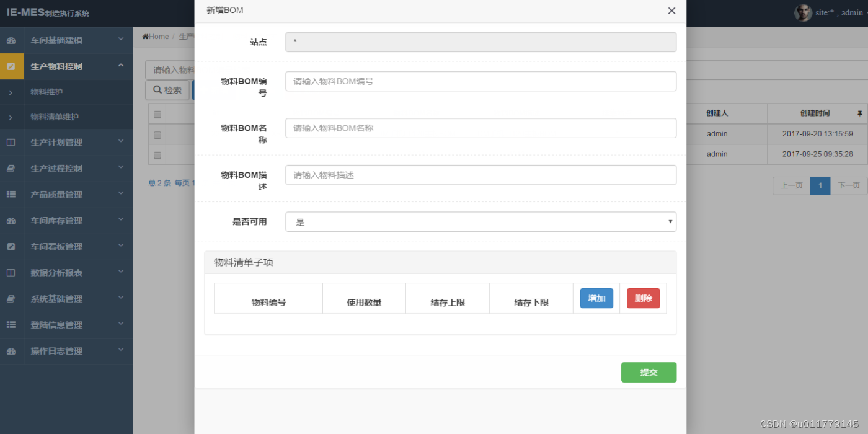Tick the second row checkbox
Viewport: 868px width, 434px height.
157,154
